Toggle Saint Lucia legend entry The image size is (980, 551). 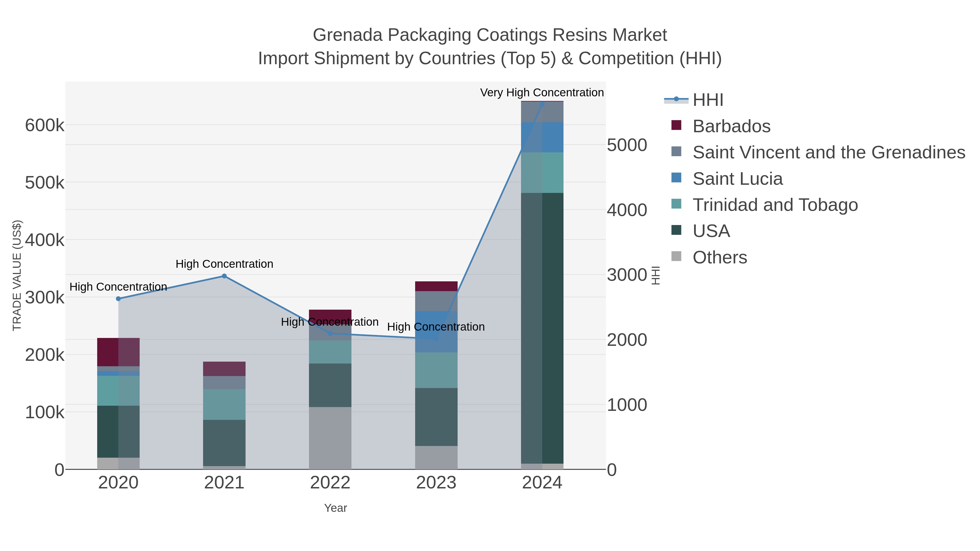click(727, 178)
